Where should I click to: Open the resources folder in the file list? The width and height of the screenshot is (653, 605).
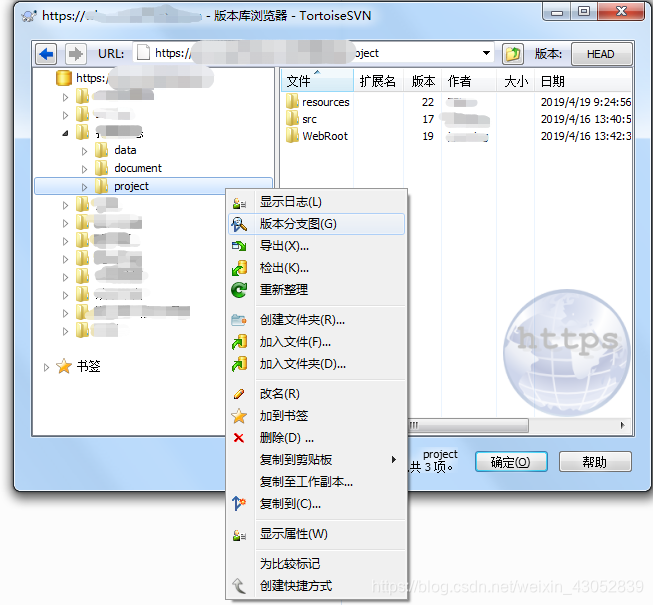coord(325,102)
